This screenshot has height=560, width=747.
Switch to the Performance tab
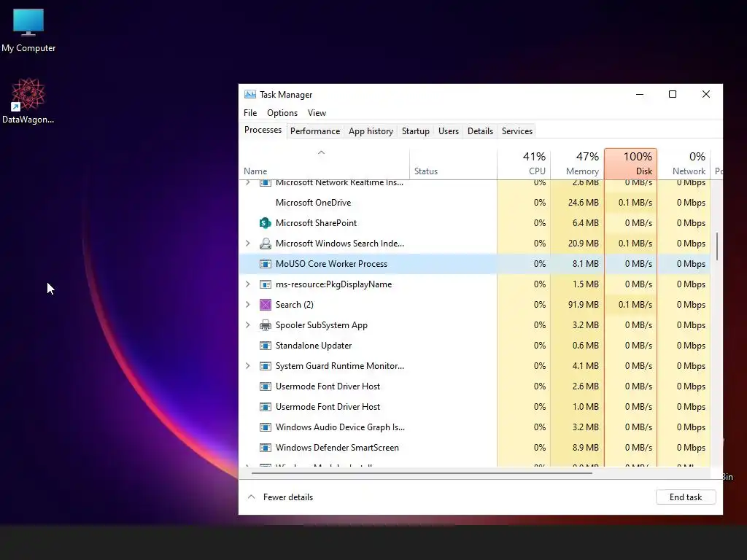pos(315,131)
